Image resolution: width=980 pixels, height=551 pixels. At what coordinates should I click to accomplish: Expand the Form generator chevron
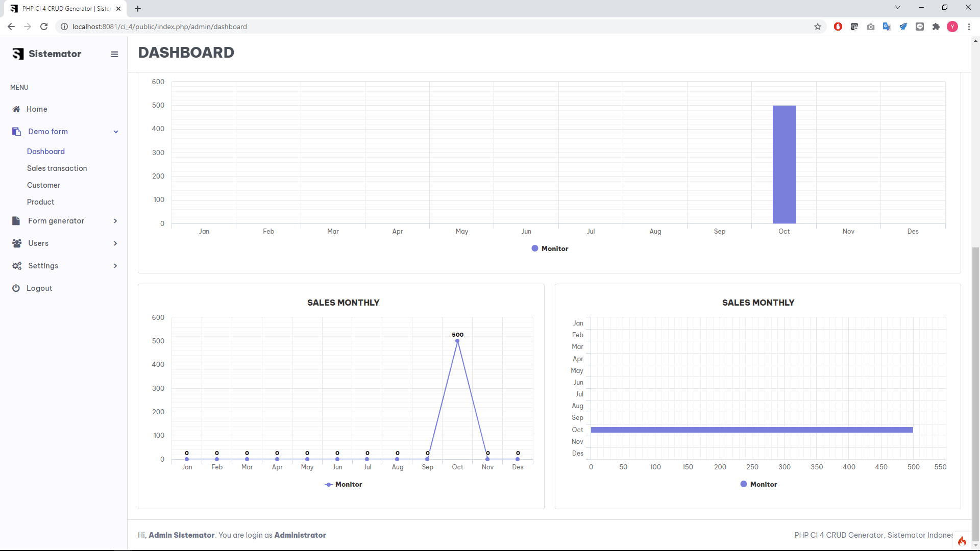coord(115,221)
